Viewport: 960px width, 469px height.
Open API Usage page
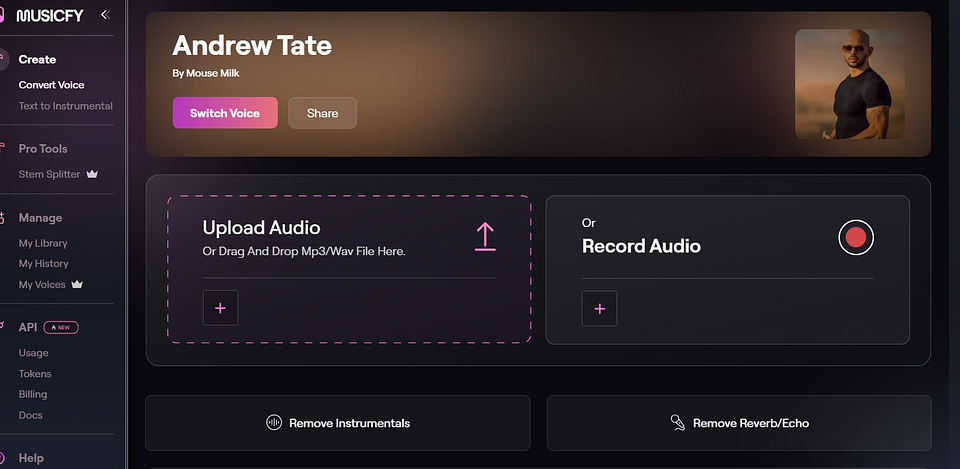(x=34, y=353)
